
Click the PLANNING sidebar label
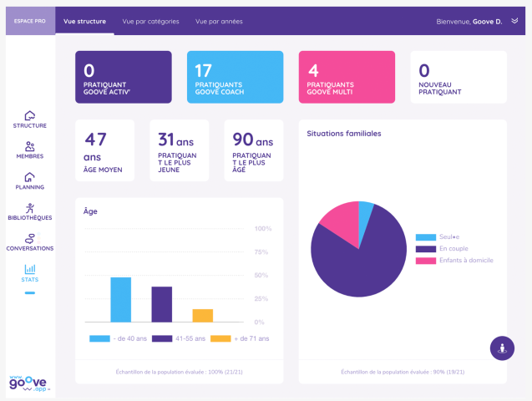(x=30, y=187)
